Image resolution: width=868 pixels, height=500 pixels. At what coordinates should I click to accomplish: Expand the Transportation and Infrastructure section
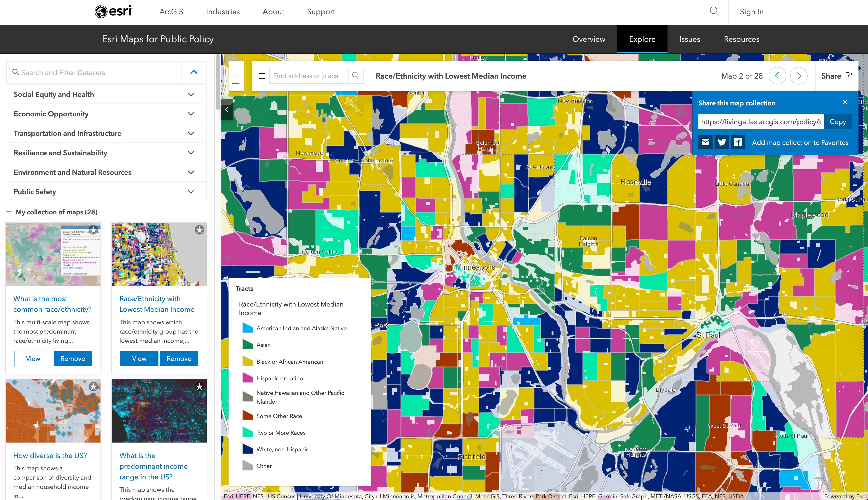click(x=191, y=133)
